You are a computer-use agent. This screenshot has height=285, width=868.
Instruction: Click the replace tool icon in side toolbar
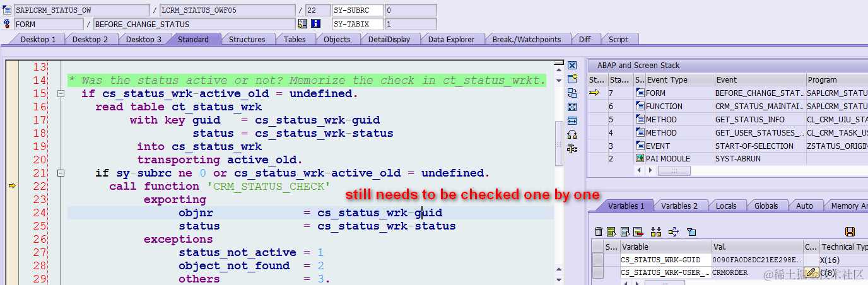[572, 93]
